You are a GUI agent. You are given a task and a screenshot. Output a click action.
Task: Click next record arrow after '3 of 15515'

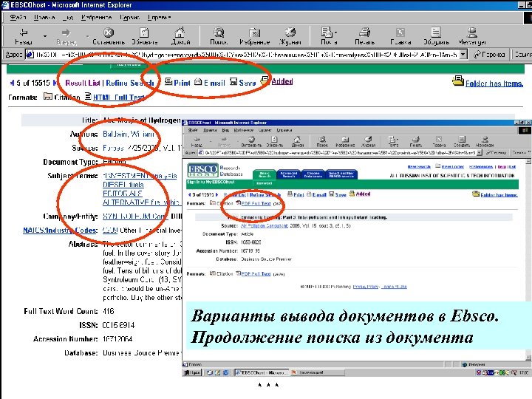[x=216, y=195]
